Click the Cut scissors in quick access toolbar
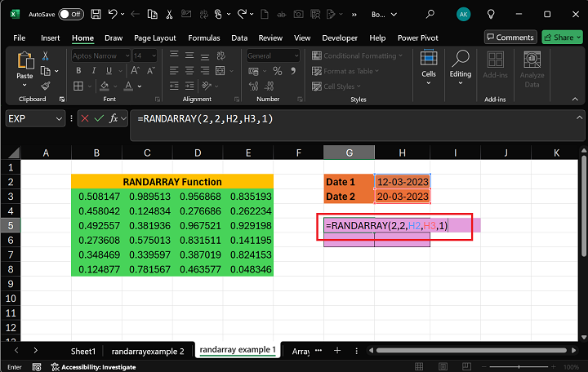Viewport: 588px width, 372px height. [170, 14]
